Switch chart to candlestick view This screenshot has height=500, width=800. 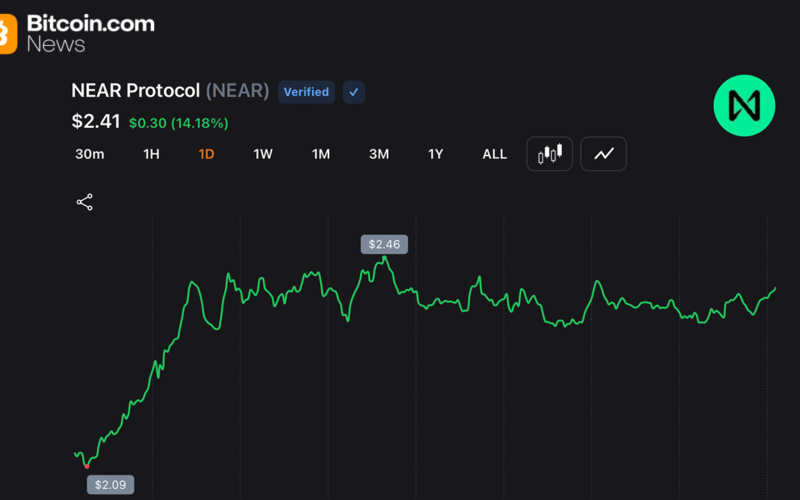[x=549, y=154]
